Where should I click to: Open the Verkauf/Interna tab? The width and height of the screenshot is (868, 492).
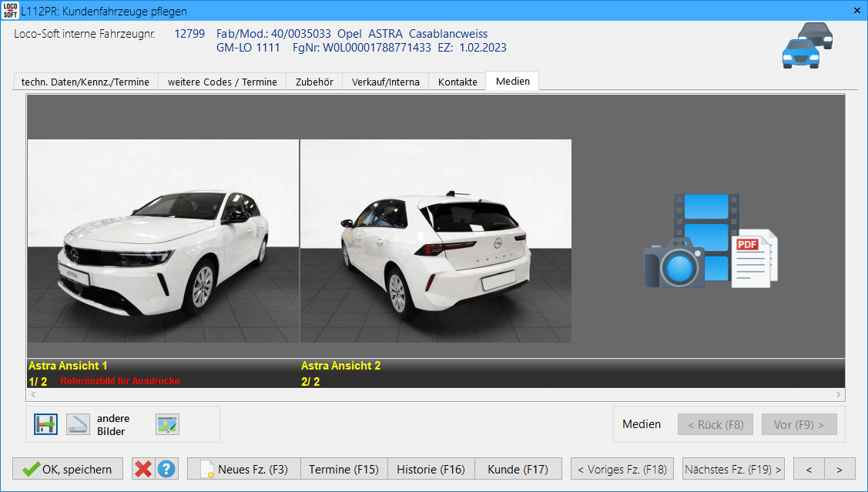click(x=386, y=82)
